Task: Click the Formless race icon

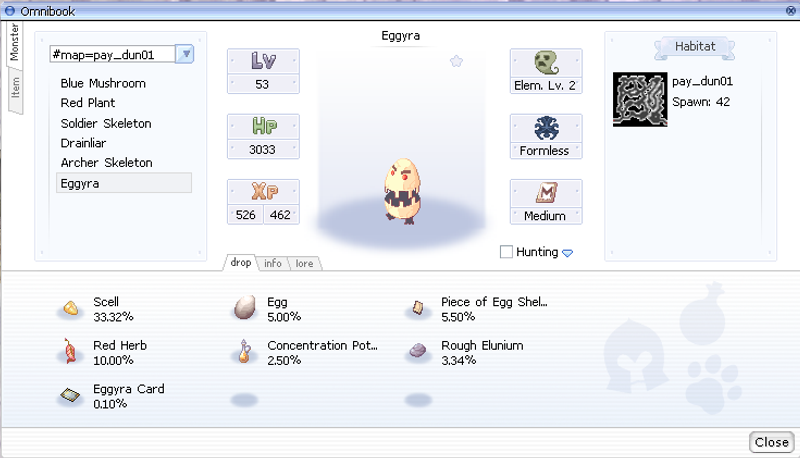Action: 546,128
